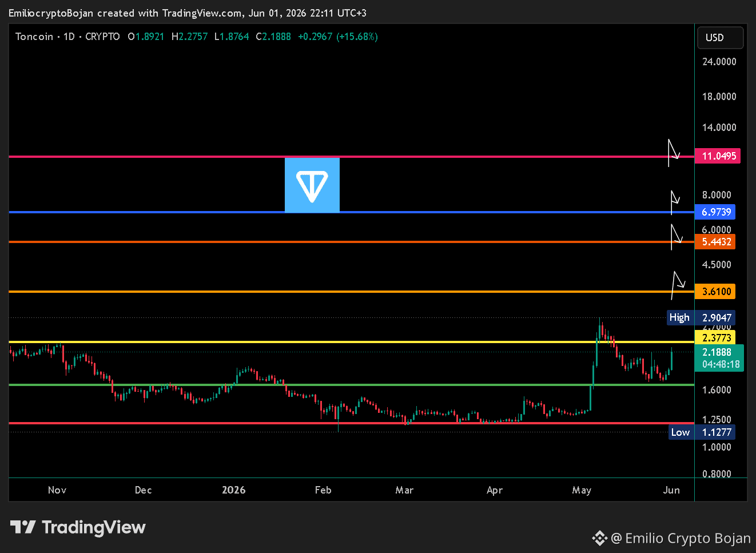Image resolution: width=756 pixels, height=553 pixels.
Task: Click the 14.0000 price axis label
Action: click(719, 128)
